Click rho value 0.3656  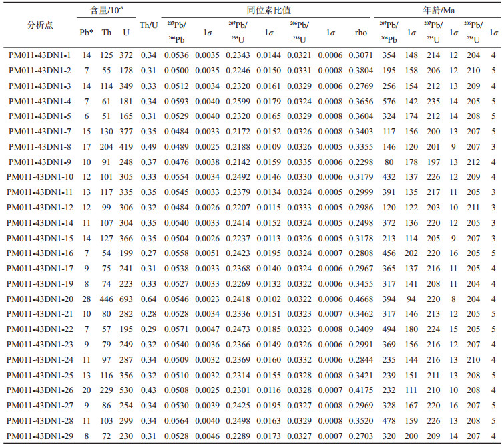click(x=361, y=102)
